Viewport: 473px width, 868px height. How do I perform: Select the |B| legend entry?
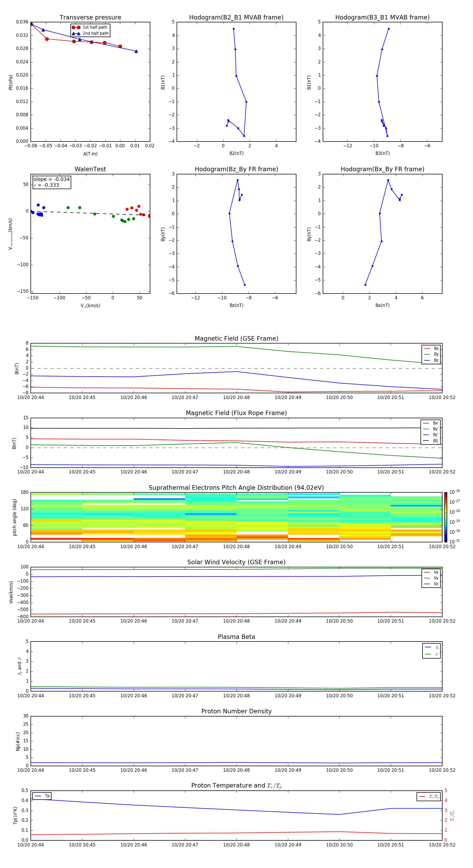(x=431, y=441)
